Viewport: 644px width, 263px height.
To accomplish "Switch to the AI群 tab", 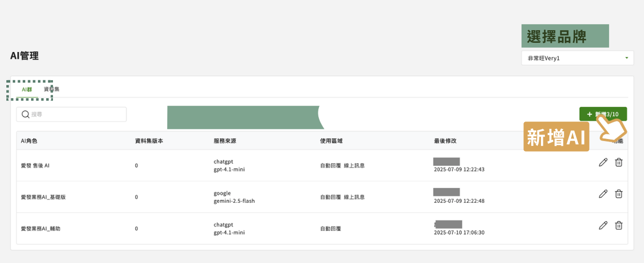I will [x=27, y=89].
